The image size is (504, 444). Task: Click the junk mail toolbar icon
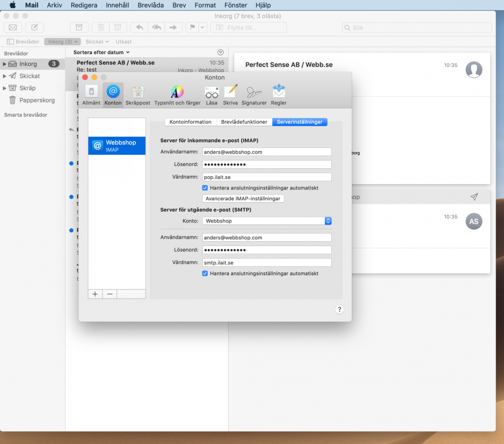[x=118, y=28]
